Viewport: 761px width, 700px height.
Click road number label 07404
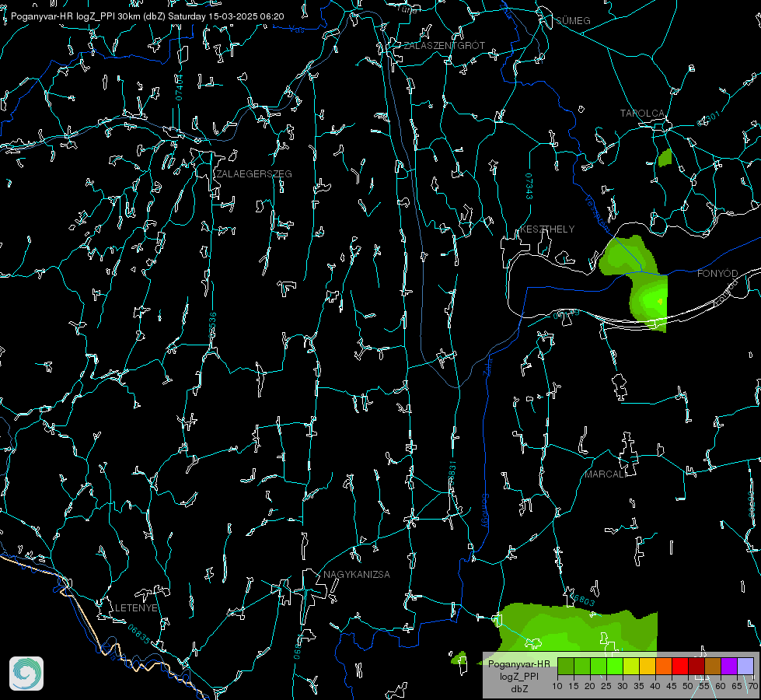click(x=179, y=88)
